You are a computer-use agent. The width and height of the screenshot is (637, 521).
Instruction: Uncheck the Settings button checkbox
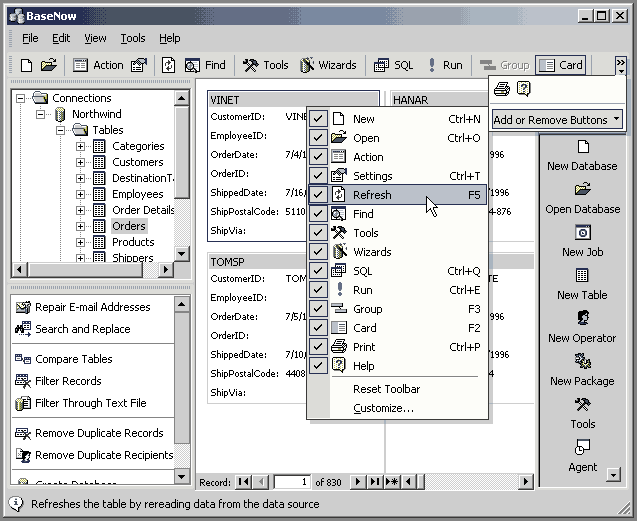[x=318, y=176]
